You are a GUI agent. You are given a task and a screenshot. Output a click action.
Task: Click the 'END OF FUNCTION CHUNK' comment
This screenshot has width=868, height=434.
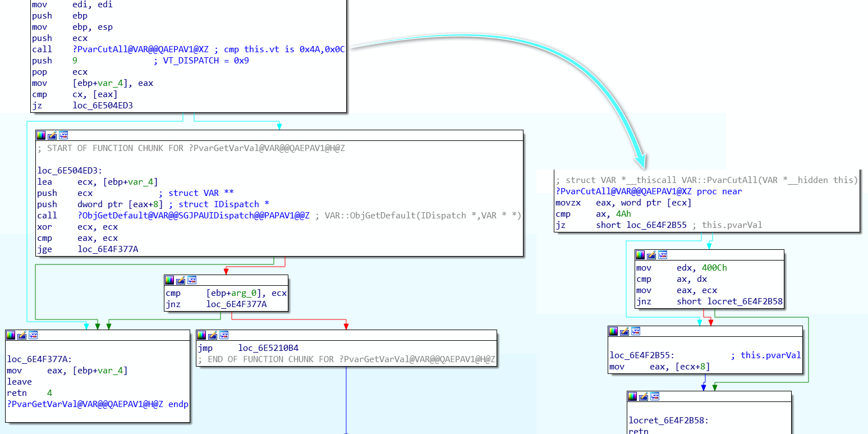click(347, 359)
